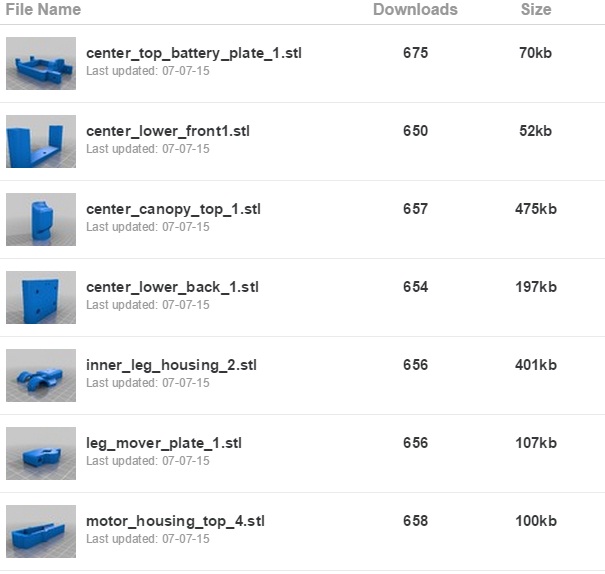Download center_top_battery_plate_1.stl file
The height and width of the screenshot is (574, 605).
pos(194,53)
